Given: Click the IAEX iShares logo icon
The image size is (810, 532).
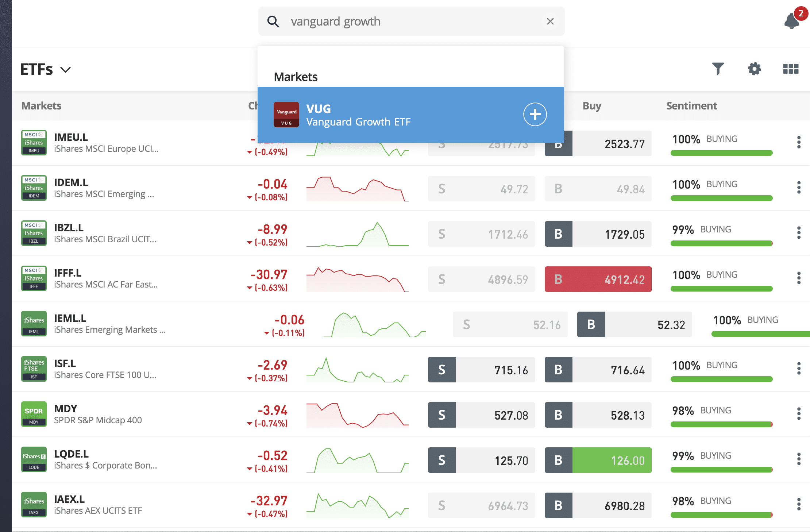Looking at the screenshot, I should [34, 505].
